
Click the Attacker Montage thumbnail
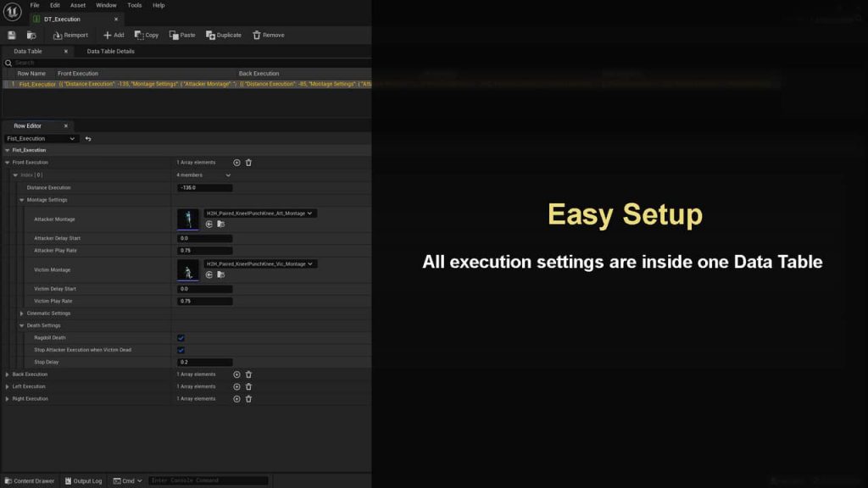[187, 219]
